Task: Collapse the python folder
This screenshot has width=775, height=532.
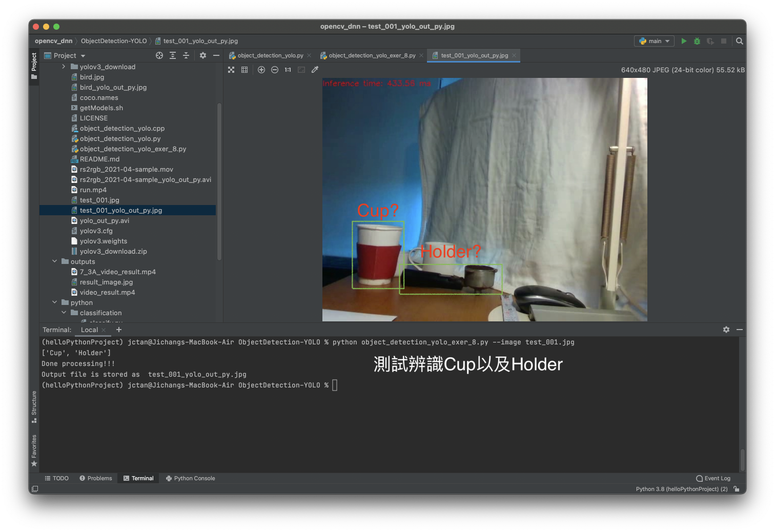Action: [55, 302]
